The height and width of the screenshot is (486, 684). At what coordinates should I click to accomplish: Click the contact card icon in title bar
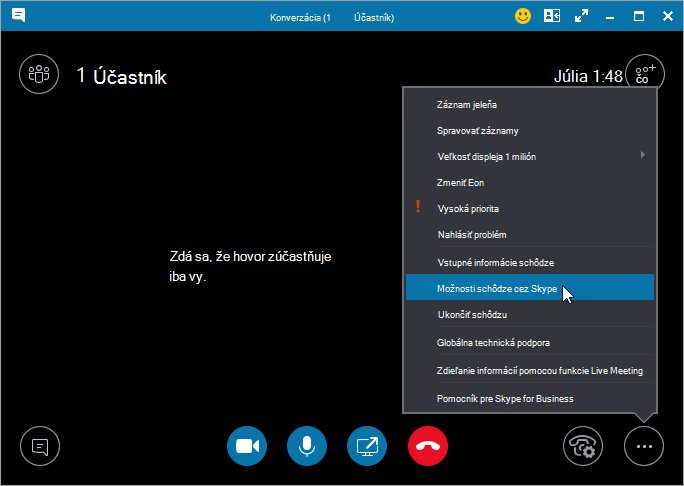point(552,17)
